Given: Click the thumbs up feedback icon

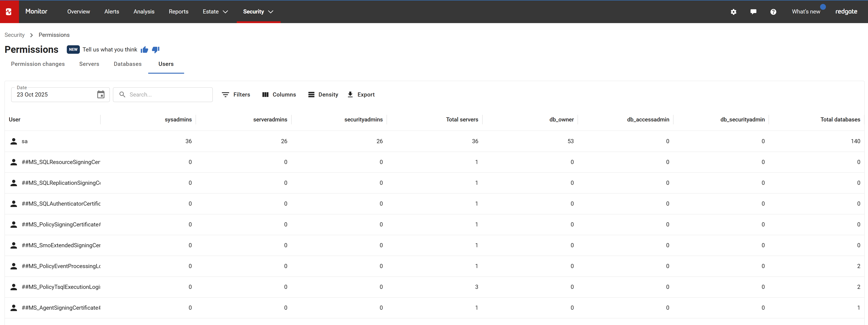Looking at the screenshot, I should click(x=145, y=50).
